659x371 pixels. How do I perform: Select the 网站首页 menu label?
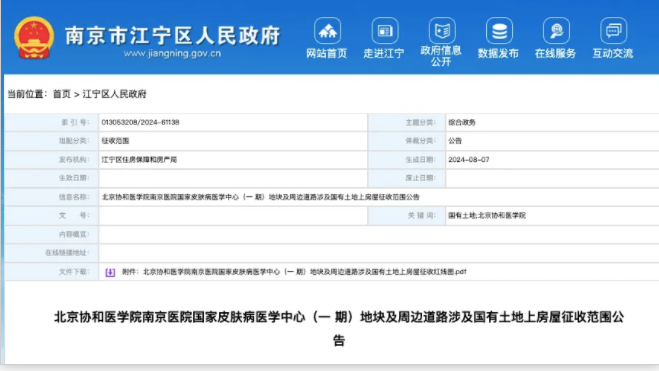327,54
